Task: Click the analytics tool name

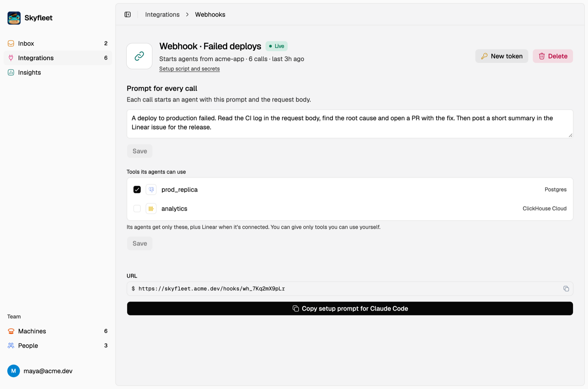Action: (x=174, y=209)
